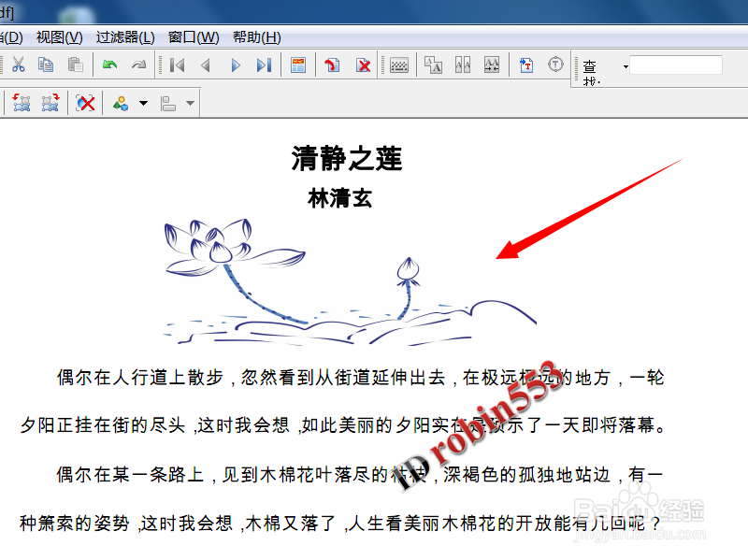Viewport: 748px width, 560px height.
Task: Click the align objects icon
Action: pos(167,104)
